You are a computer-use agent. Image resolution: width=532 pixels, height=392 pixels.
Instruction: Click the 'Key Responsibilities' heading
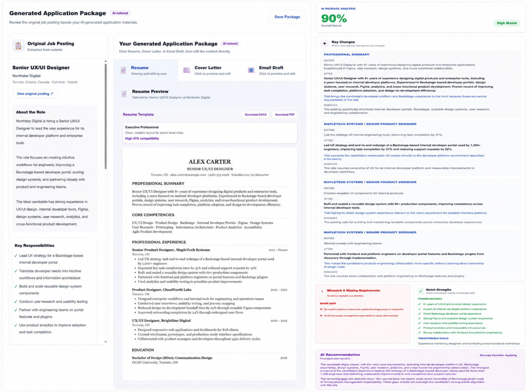(34, 246)
